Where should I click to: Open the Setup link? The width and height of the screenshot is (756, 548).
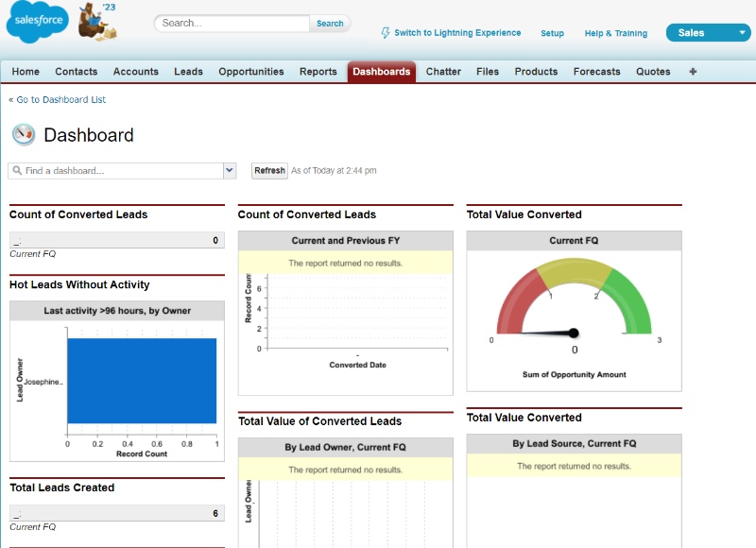552,33
